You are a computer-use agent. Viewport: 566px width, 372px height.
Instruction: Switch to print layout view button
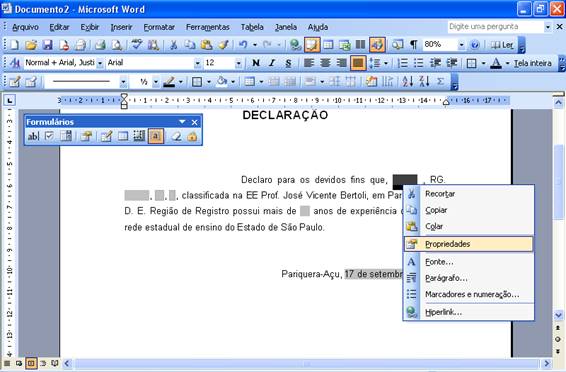click(x=31, y=363)
